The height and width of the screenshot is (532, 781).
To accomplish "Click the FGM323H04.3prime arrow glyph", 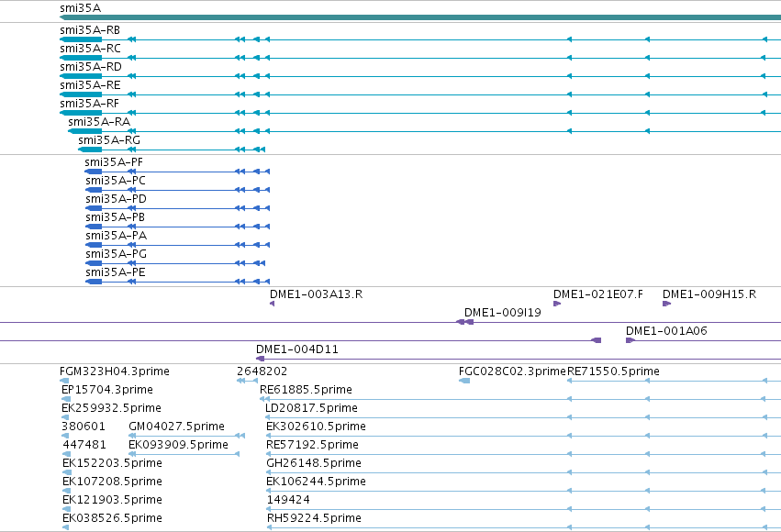I will click(64, 381).
